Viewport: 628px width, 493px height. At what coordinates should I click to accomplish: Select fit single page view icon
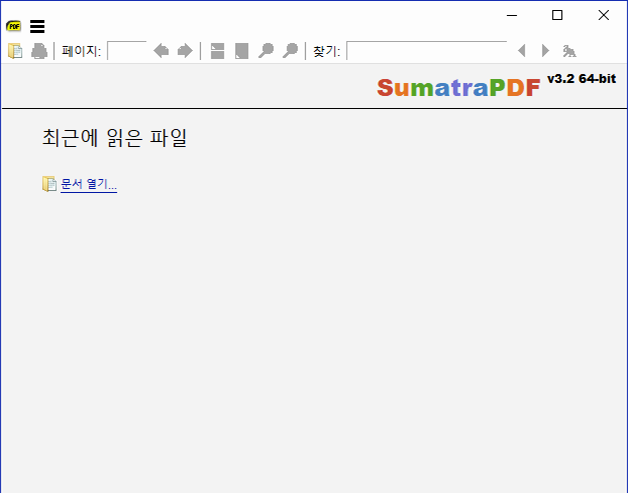[x=242, y=51]
